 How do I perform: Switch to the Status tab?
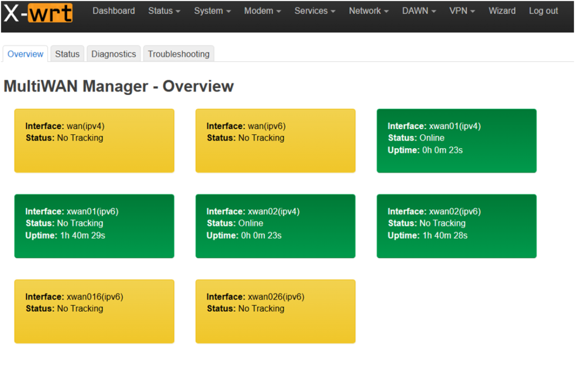(67, 54)
